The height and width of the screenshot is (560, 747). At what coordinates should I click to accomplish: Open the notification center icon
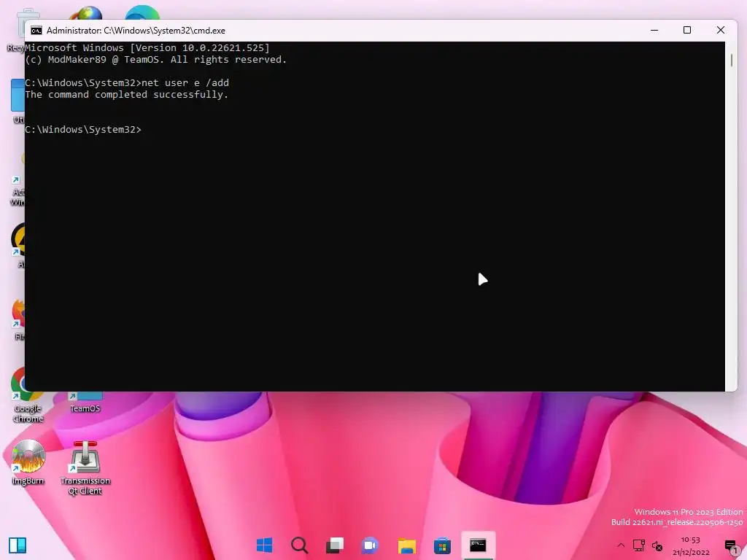(x=731, y=545)
